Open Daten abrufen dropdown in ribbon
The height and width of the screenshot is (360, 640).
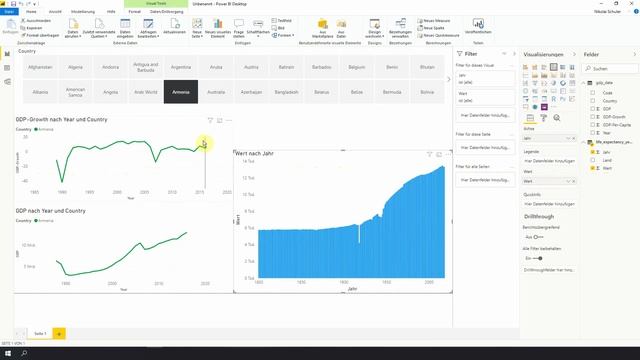click(x=73, y=34)
